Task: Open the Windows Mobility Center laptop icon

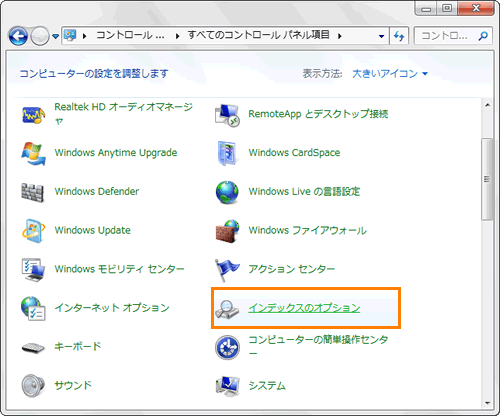Action: pyautogui.click(x=33, y=269)
